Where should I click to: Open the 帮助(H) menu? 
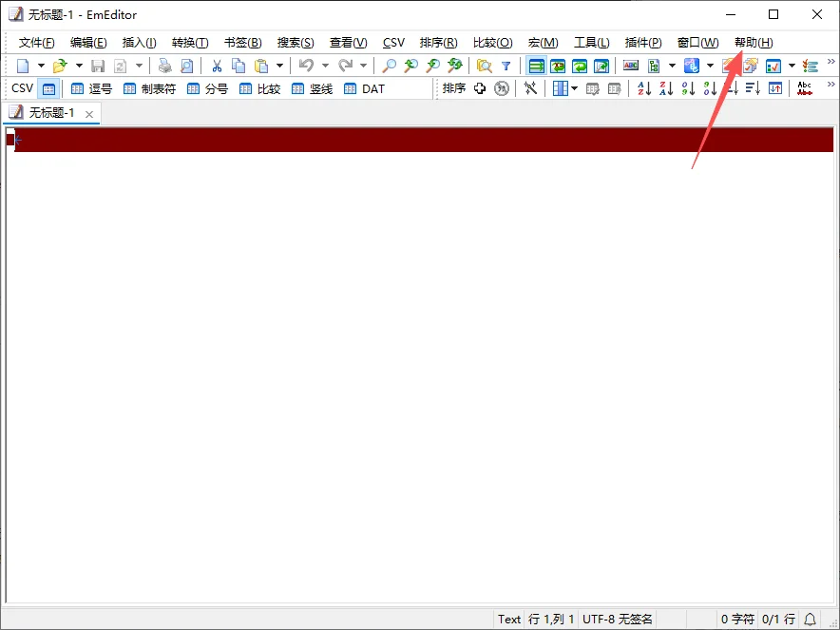pos(754,43)
